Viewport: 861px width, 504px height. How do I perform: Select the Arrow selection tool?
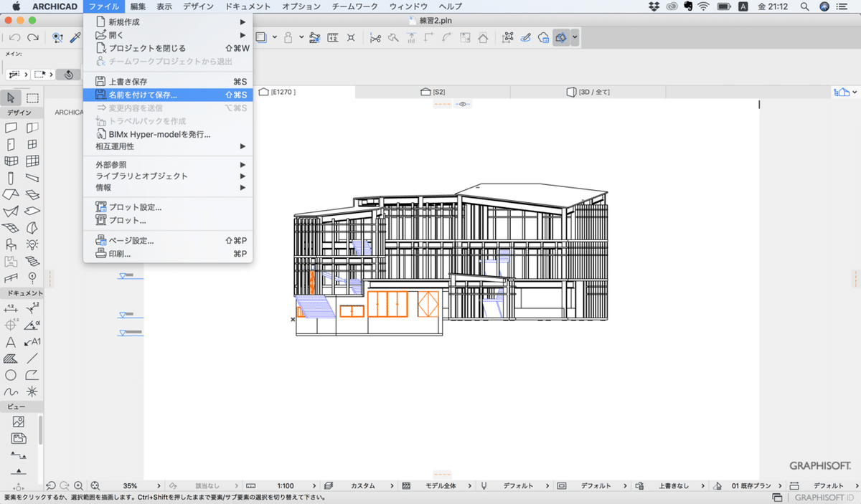[x=11, y=98]
